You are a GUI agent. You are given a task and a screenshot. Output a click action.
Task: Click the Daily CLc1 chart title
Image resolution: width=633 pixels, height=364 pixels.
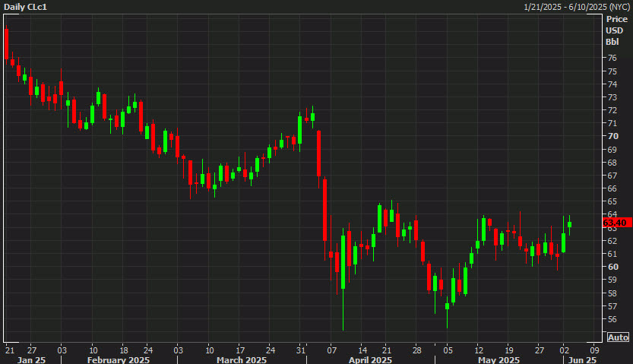[x=25, y=7]
